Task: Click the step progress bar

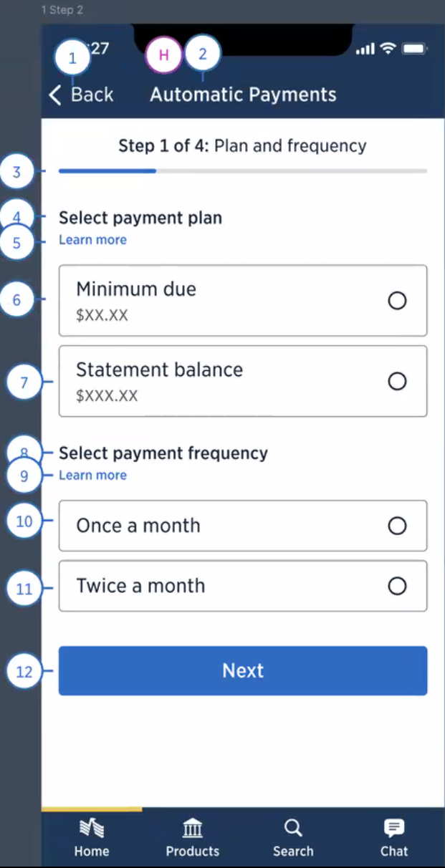Action: [x=242, y=171]
